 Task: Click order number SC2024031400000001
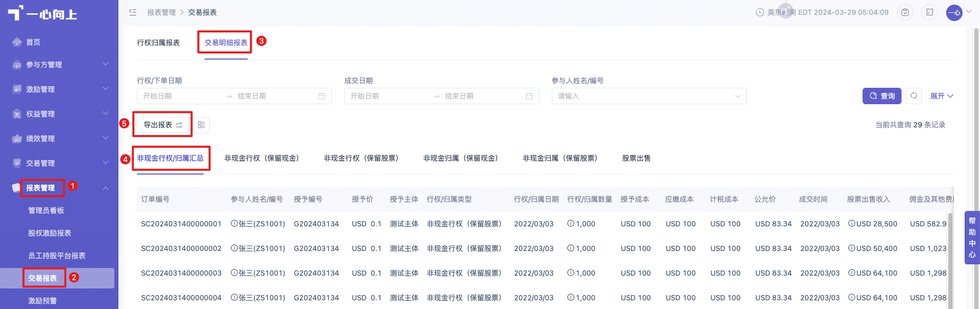(181, 224)
